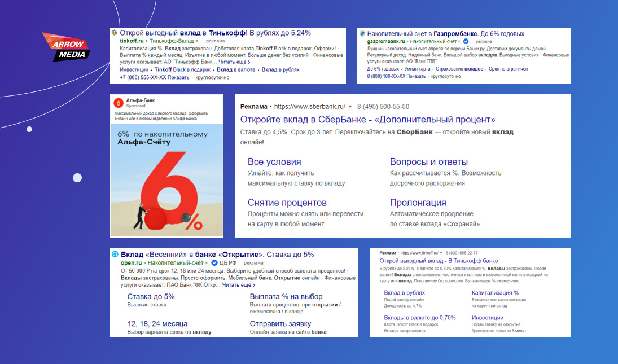The image size is (618, 364).
Task: Click the green tinkoff.ru domain link
Action: pyautogui.click(x=132, y=41)
